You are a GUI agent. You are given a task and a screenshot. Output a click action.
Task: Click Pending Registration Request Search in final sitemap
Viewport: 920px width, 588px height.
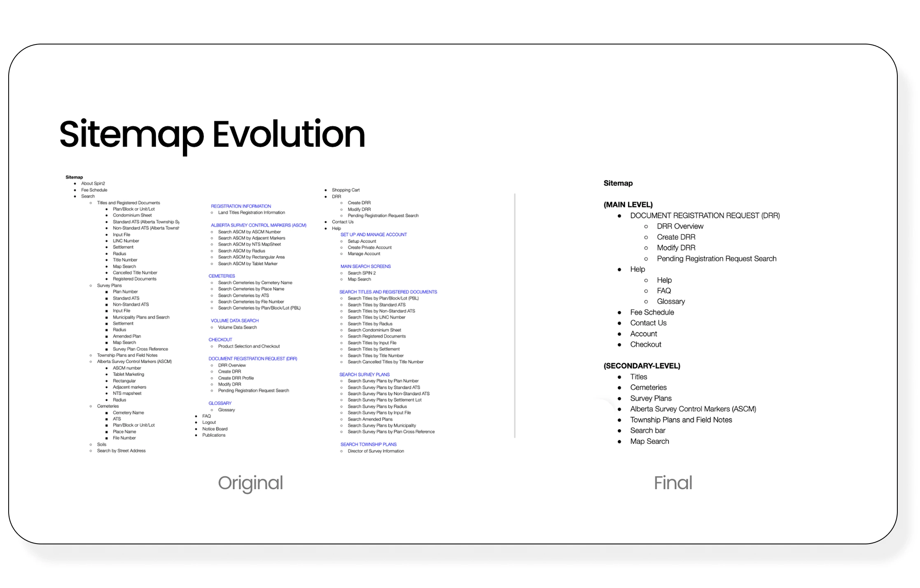point(716,259)
